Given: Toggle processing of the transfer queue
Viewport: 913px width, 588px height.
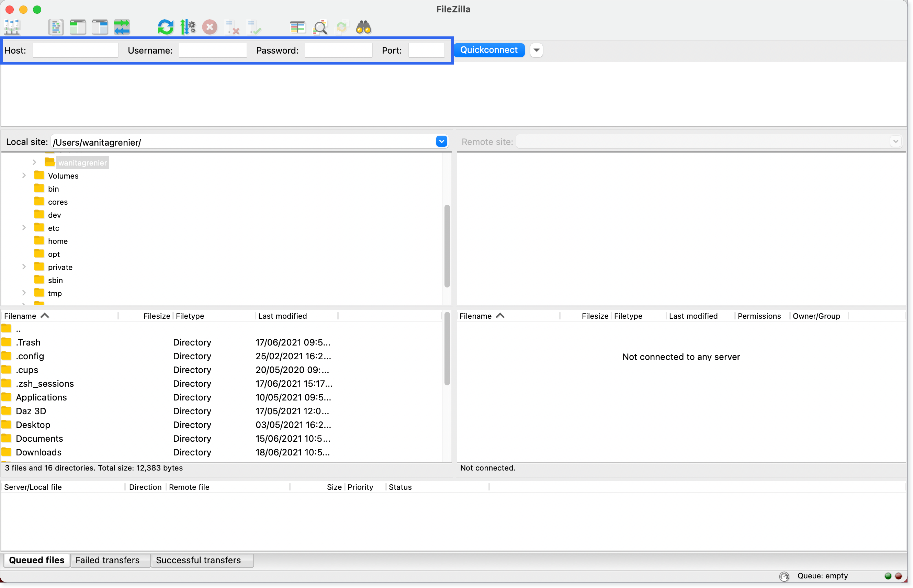Looking at the screenshot, I should click(188, 27).
